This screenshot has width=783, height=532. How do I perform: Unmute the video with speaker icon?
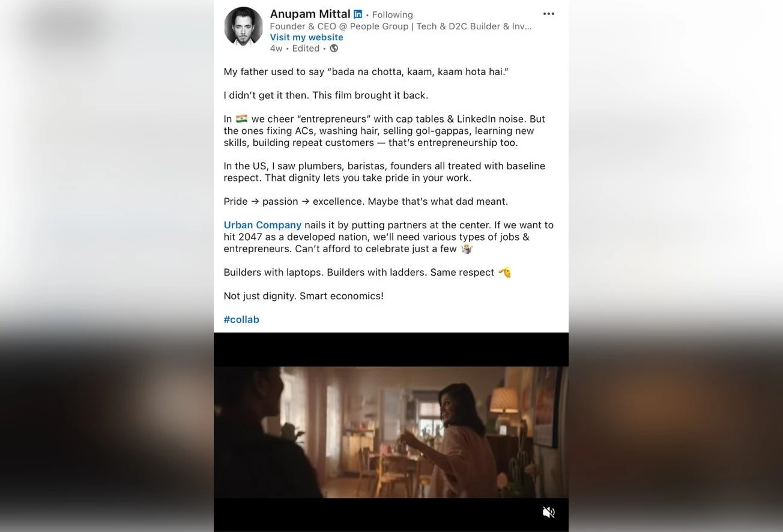click(548, 512)
